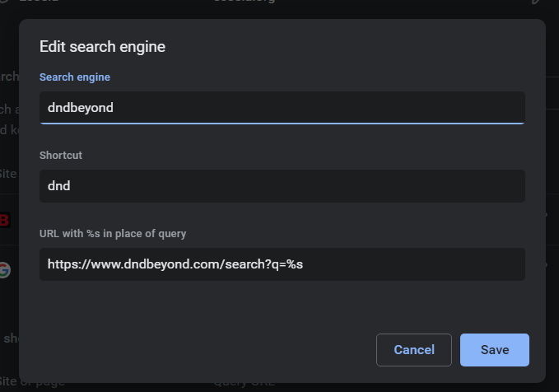Image resolution: width=559 pixels, height=392 pixels.
Task: Click the "URL with %s in place of query" label
Action: click(x=113, y=234)
